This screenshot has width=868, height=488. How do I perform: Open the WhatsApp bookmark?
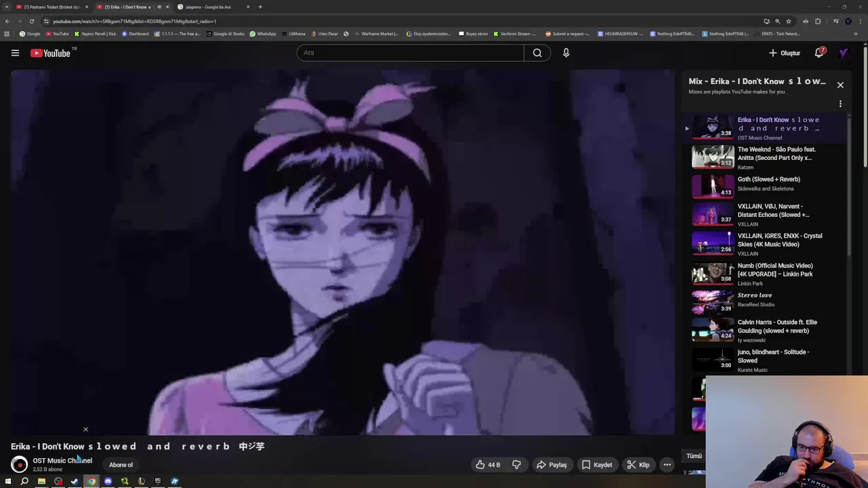263,34
